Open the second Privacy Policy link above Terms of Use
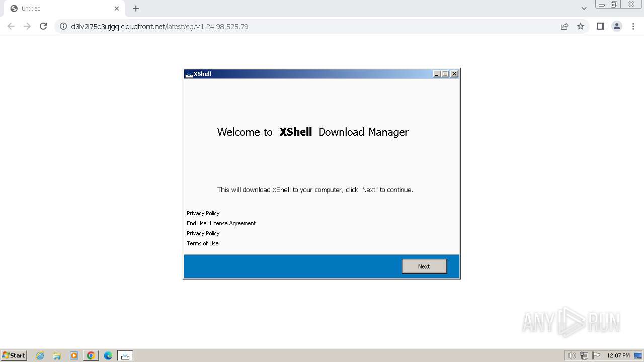 [x=203, y=233]
